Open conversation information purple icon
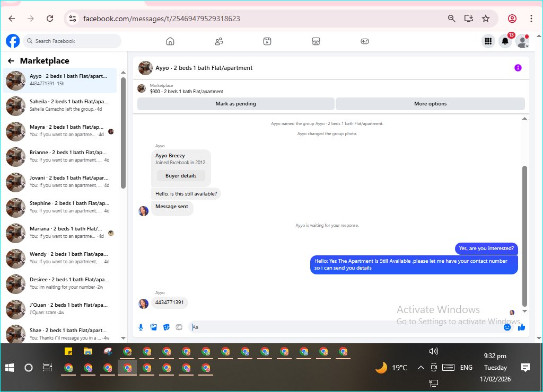Screen dimensions: 543x392 [518, 68]
